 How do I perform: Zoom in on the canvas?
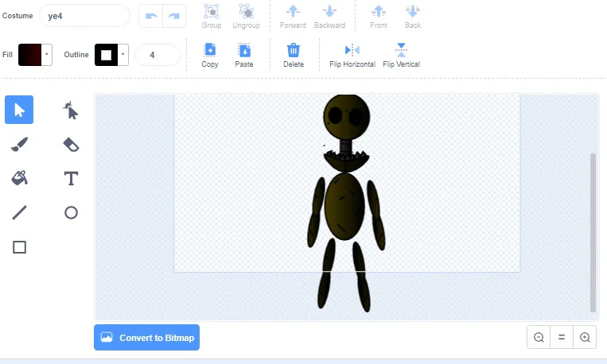[585, 337]
